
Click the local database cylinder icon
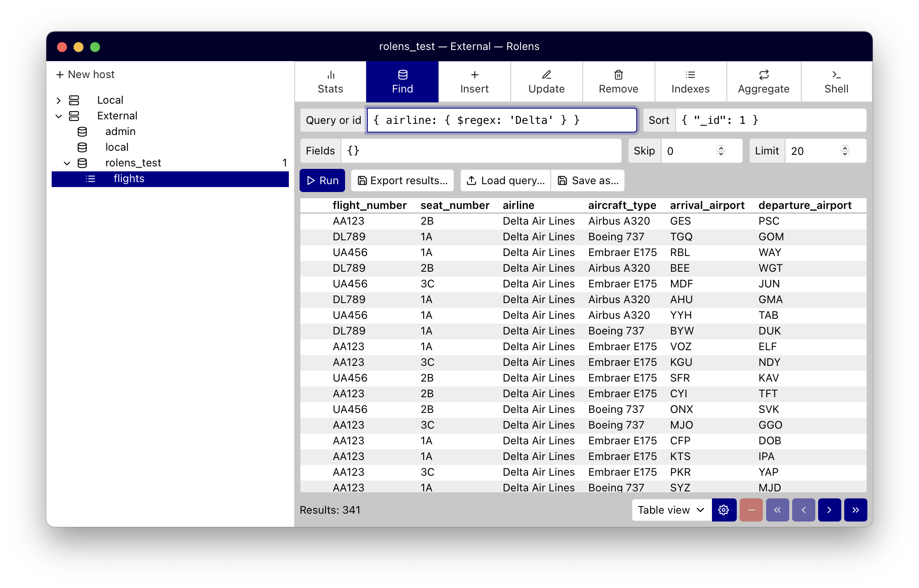click(x=82, y=147)
